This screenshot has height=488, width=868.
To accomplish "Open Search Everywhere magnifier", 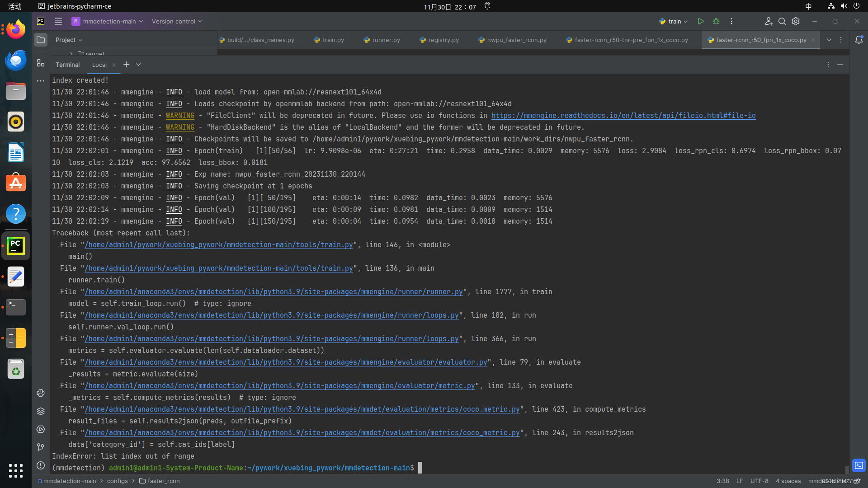I will click(782, 21).
